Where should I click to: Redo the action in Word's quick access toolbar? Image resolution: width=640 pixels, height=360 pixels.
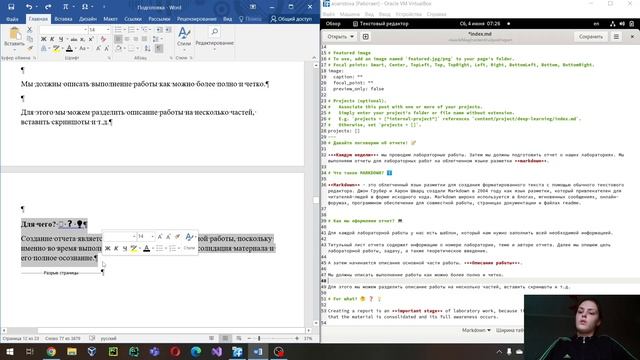click(x=48, y=7)
